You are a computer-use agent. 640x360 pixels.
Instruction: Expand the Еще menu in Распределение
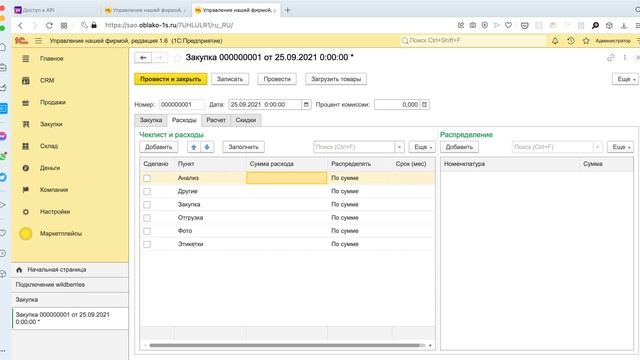tap(620, 147)
